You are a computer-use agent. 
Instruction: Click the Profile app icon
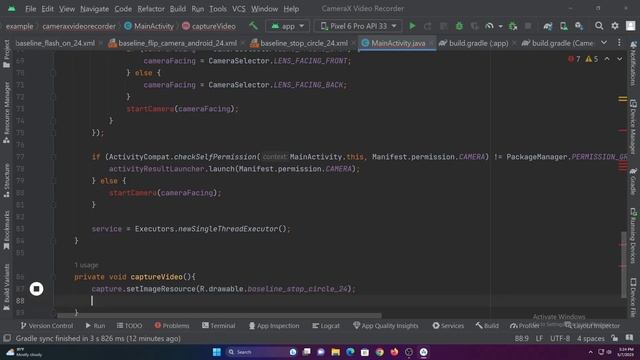click(x=489, y=26)
